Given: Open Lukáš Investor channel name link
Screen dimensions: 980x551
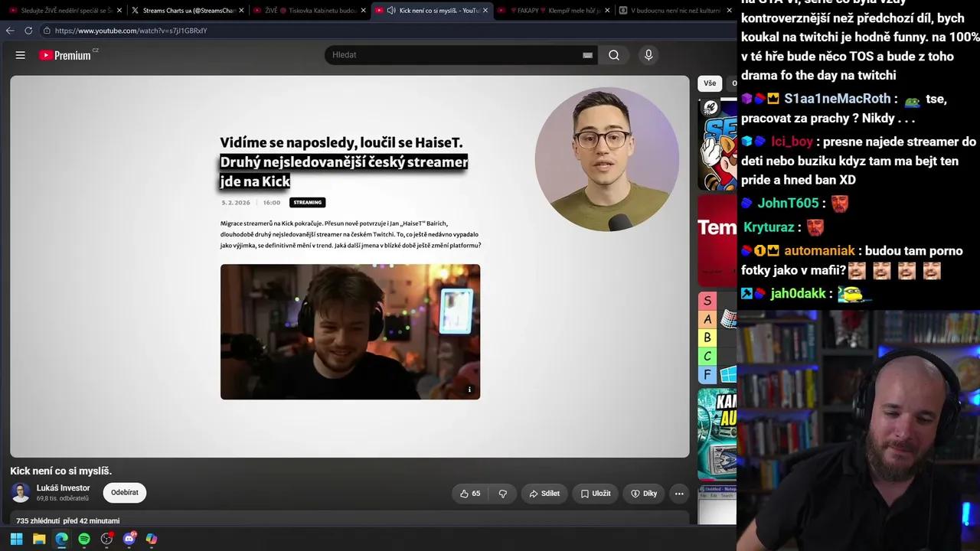Looking at the screenshot, I should (x=64, y=488).
